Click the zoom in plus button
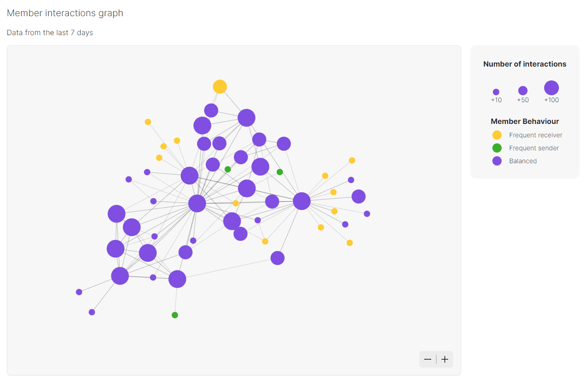588x381 pixels. coord(445,359)
